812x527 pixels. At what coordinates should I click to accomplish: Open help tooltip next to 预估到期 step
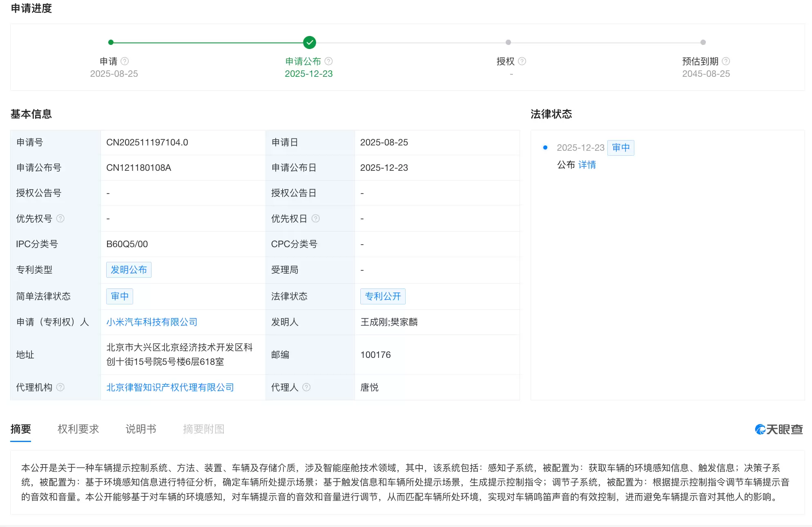click(x=726, y=61)
